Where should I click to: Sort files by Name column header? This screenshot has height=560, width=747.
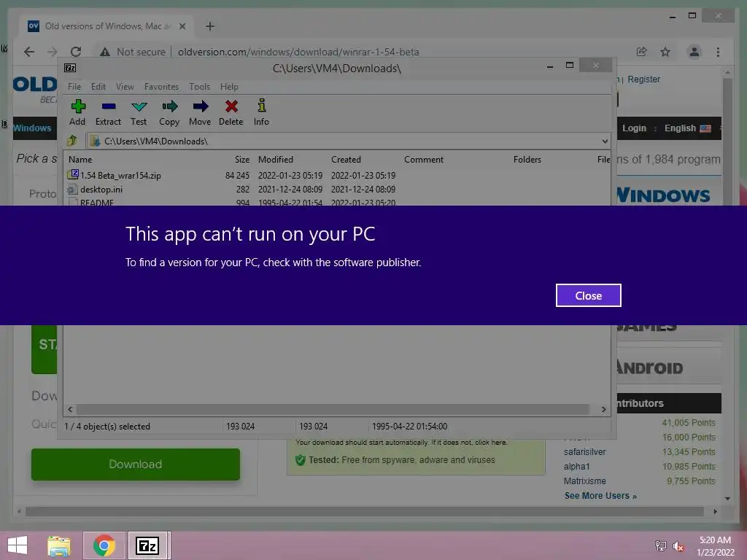pos(80,160)
